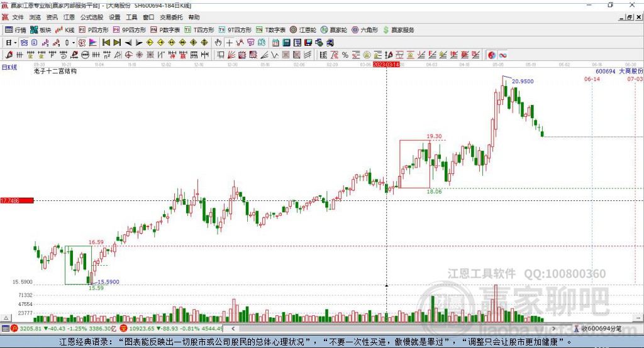Image resolution: width=644 pixels, height=348 pixels.
Task: Click the 20.9500 high price label
Action: (523, 81)
